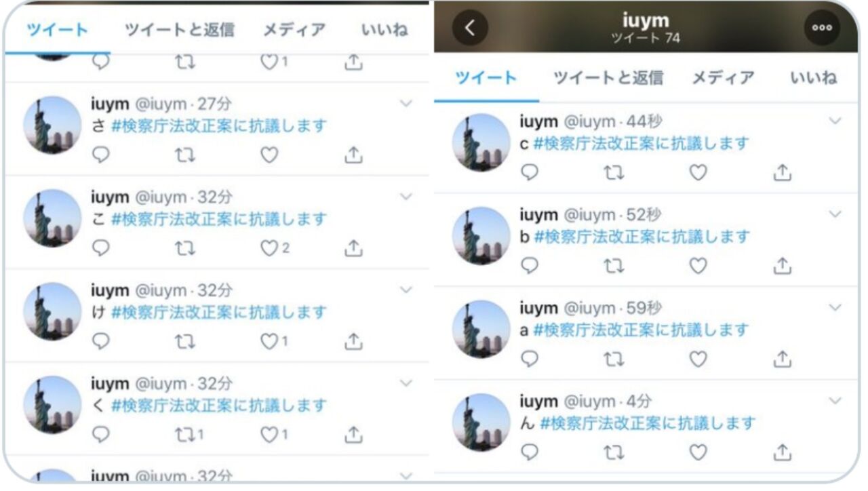Open the hashtag link in the こ tweet
The width and height of the screenshot is (868, 491).
[x=218, y=219]
